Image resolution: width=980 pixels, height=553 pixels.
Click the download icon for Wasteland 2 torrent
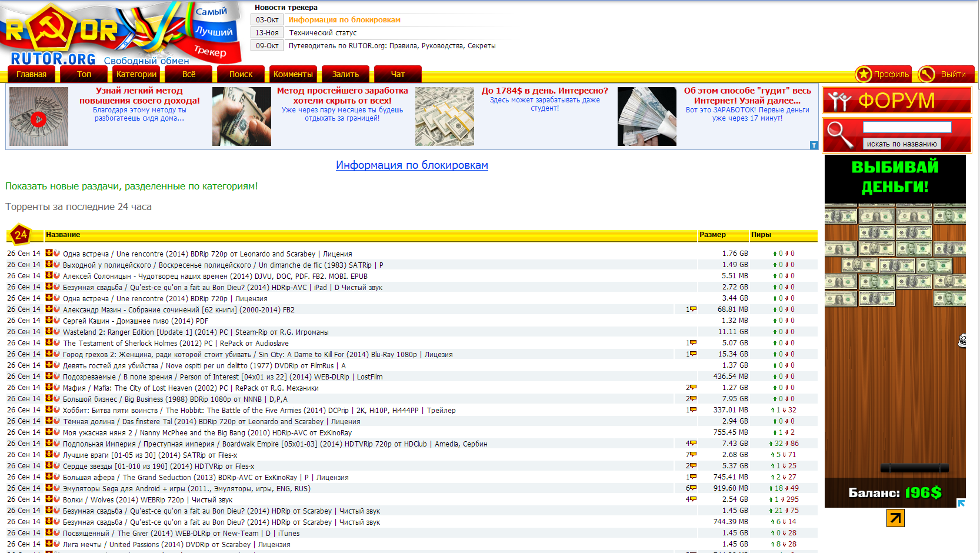(x=49, y=331)
